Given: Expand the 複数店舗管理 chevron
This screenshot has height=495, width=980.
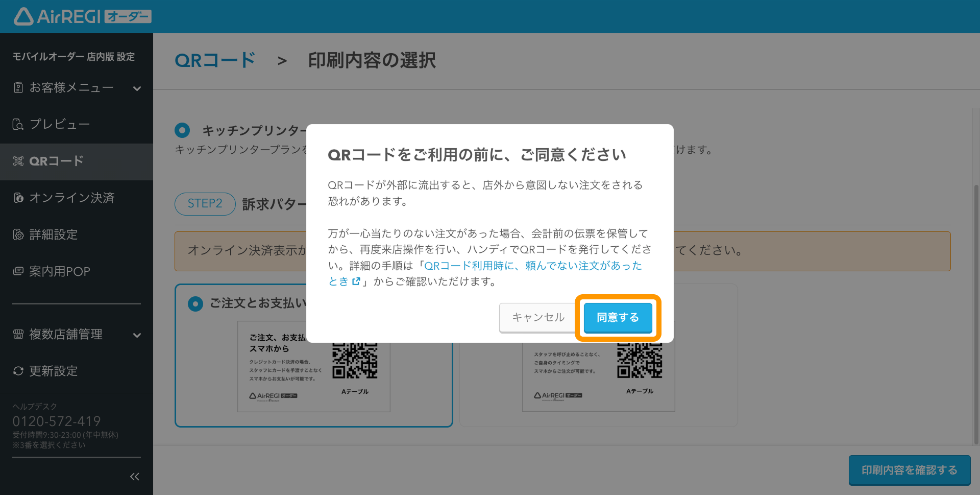Looking at the screenshot, I should tap(137, 335).
